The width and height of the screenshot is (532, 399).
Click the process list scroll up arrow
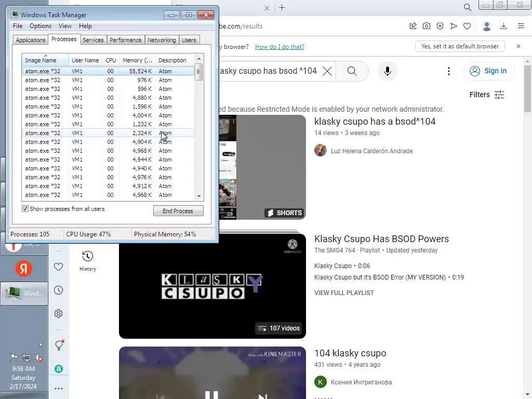199,58
